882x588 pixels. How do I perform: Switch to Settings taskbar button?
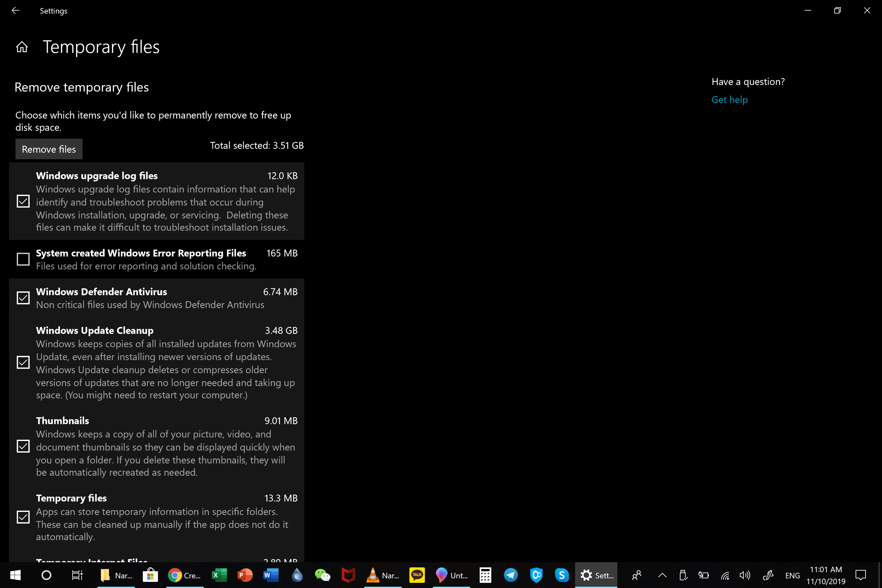(x=596, y=575)
